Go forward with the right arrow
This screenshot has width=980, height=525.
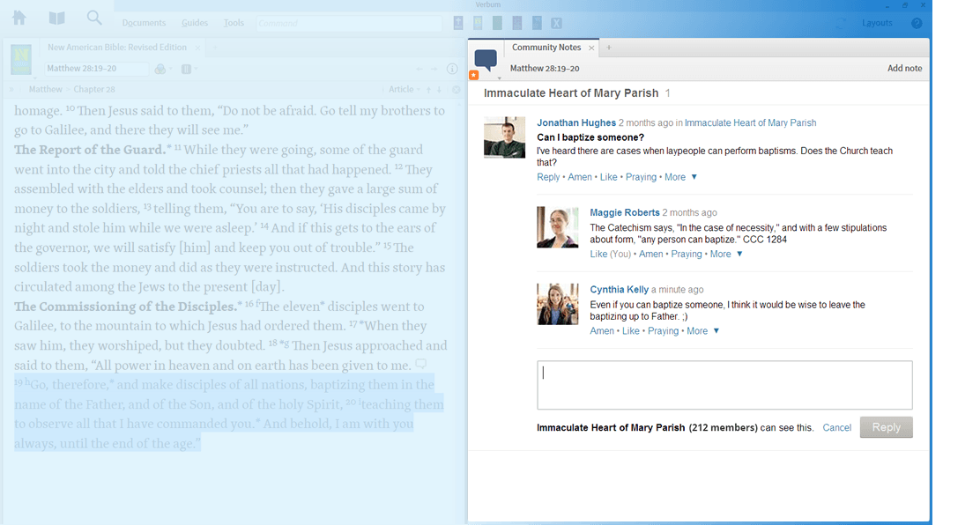coord(433,69)
